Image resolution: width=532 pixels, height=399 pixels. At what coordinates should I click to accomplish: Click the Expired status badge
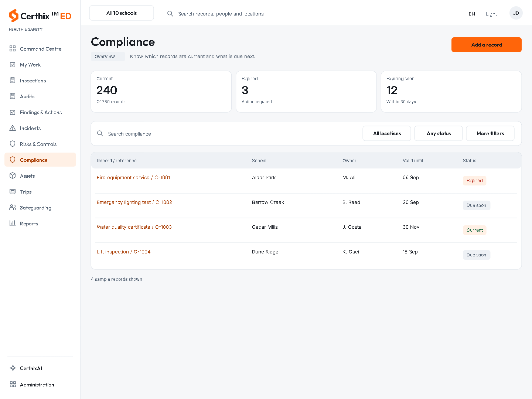coord(474,181)
